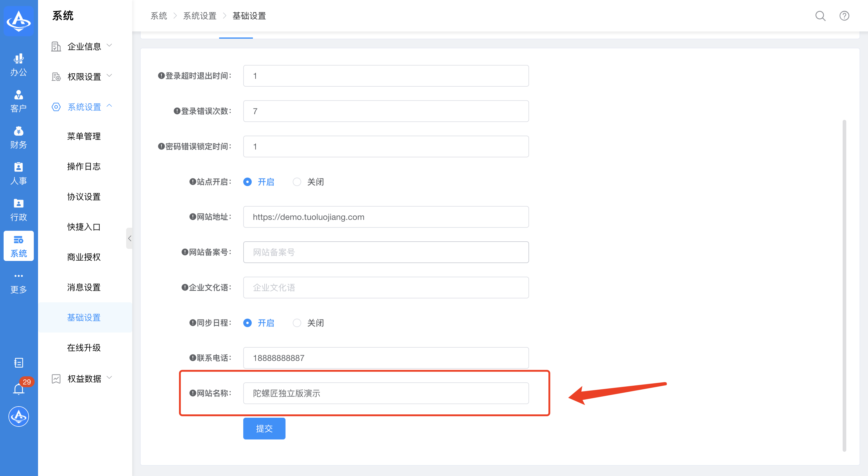The height and width of the screenshot is (476, 868).
Task: Open the 菜单管理 menu item
Action: click(x=84, y=136)
